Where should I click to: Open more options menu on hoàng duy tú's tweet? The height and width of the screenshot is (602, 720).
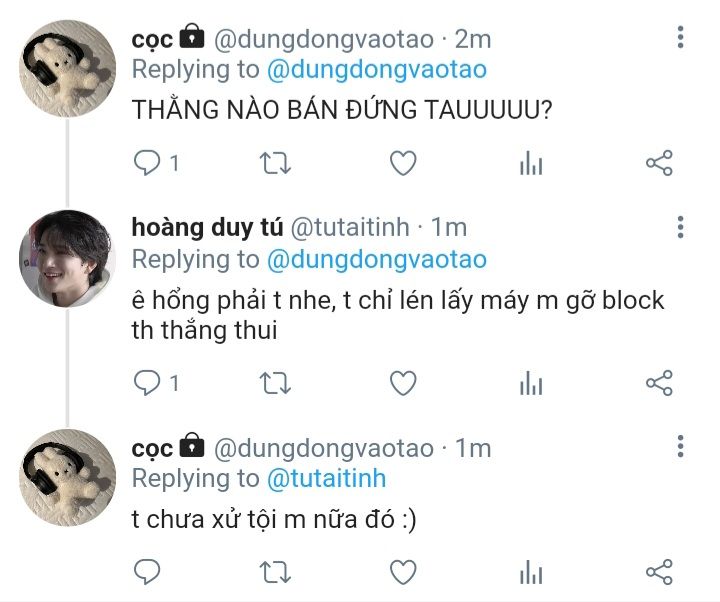click(681, 227)
